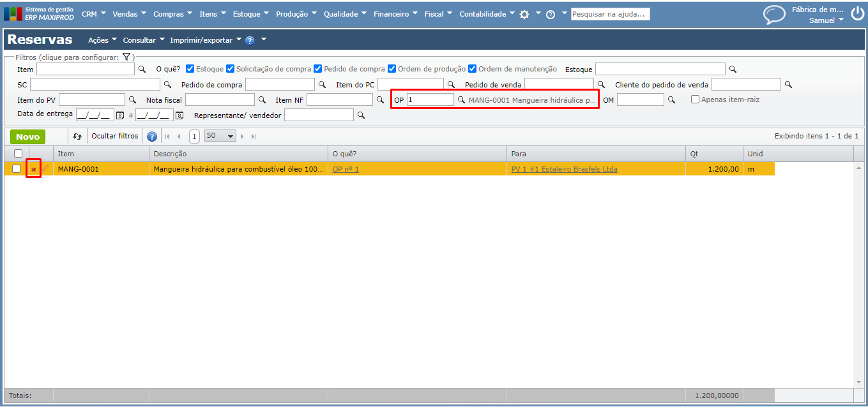Open the CRM menu
The image size is (868, 407).
[93, 14]
